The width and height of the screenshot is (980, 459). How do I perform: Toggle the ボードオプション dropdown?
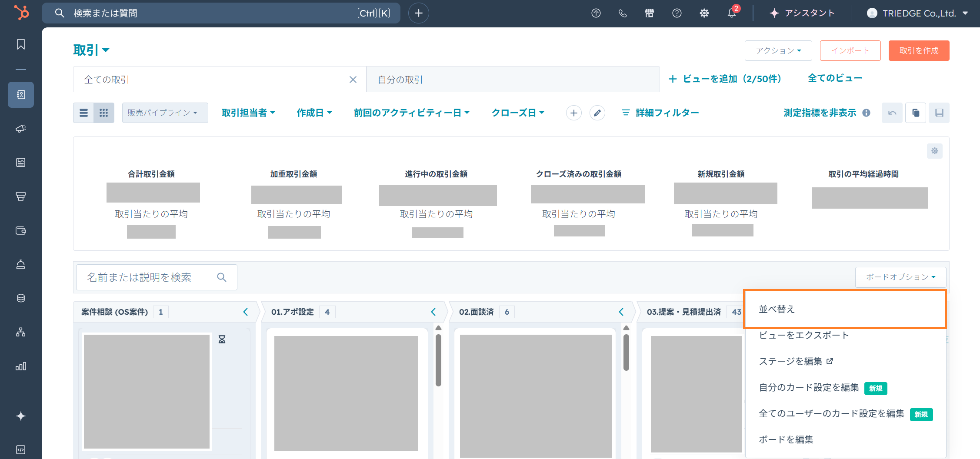(x=901, y=277)
